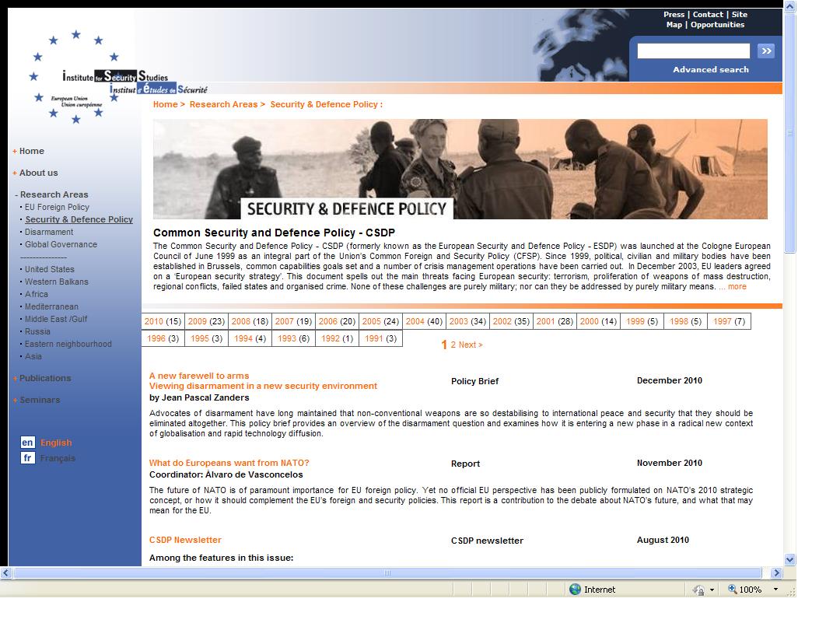Open the Advanced search link

(x=710, y=70)
